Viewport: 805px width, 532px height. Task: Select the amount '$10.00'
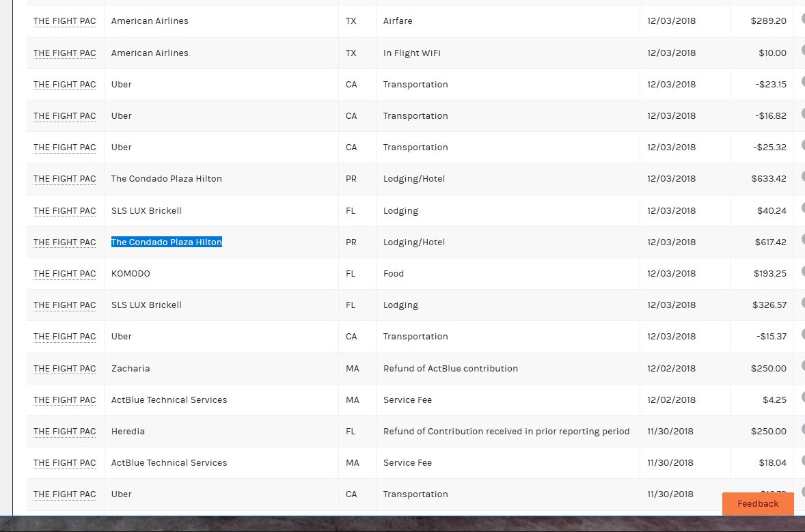(772, 53)
